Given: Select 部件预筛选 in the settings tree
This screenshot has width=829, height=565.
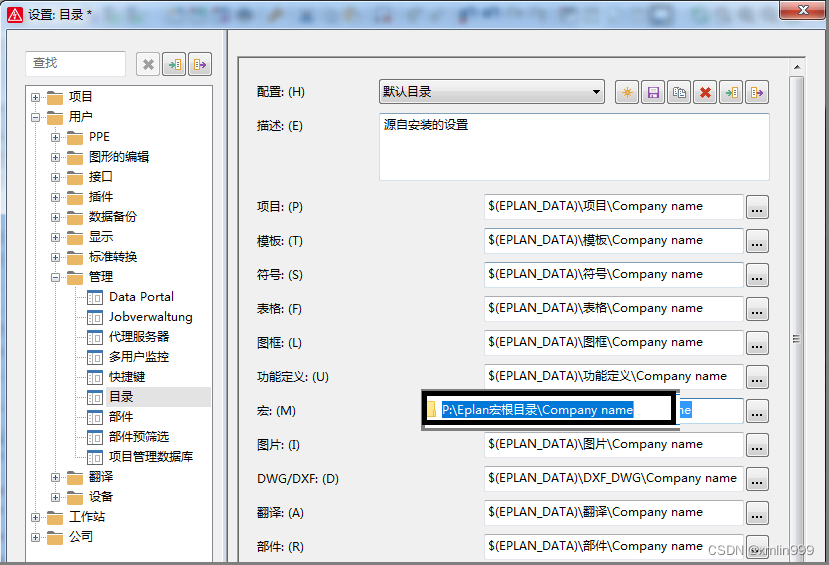Looking at the screenshot, I should [x=139, y=437].
